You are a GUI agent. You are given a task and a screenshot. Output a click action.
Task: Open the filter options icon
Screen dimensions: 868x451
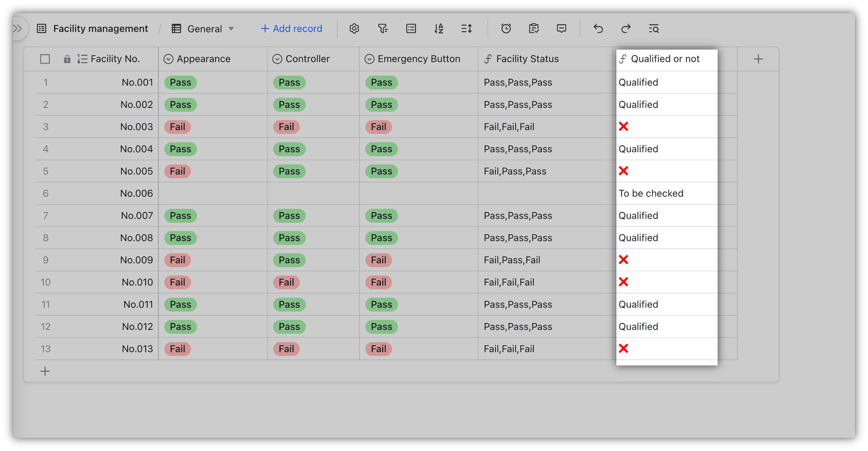pos(383,29)
